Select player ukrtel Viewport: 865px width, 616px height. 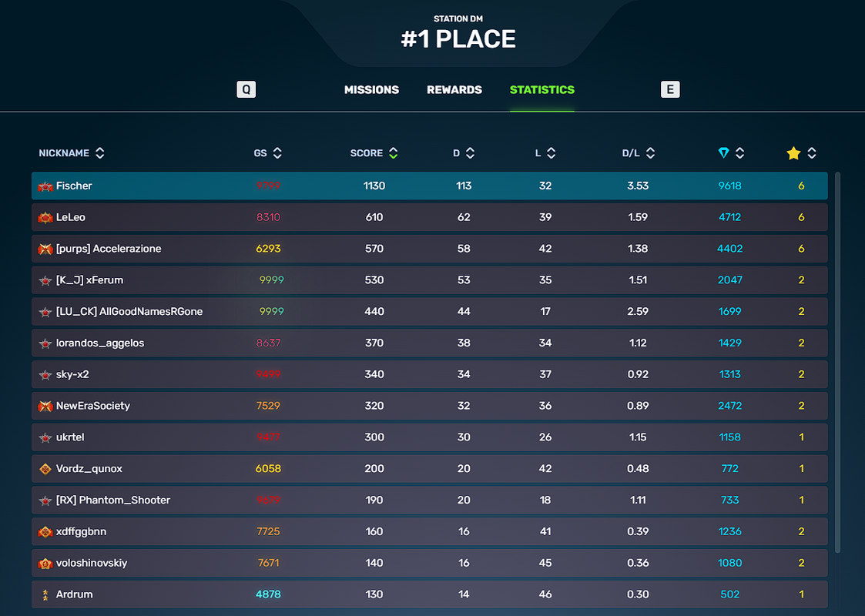click(x=70, y=437)
